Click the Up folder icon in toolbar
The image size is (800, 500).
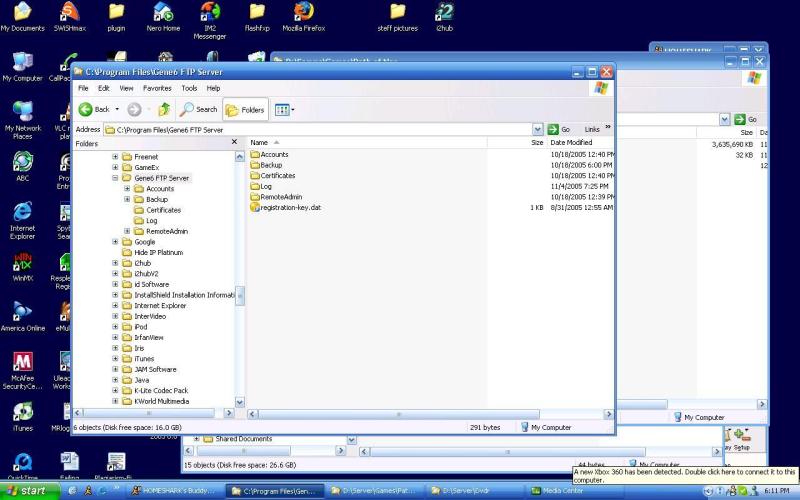[x=164, y=109]
